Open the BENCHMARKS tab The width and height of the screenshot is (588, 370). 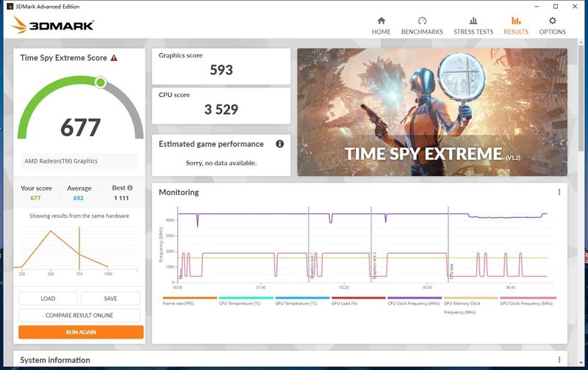point(422,26)
